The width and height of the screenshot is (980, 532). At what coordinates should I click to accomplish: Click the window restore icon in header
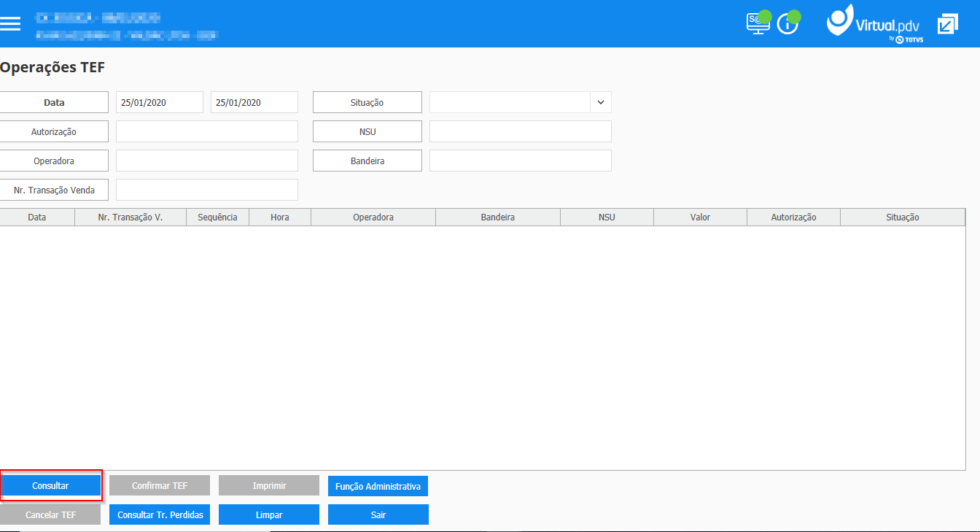[x=947, y=24]
